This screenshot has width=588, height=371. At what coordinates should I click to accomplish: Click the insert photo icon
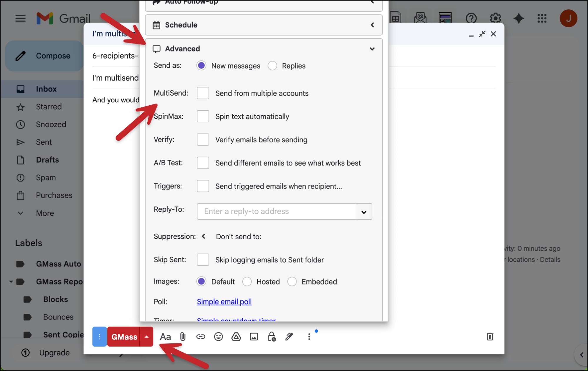[254, 337]
